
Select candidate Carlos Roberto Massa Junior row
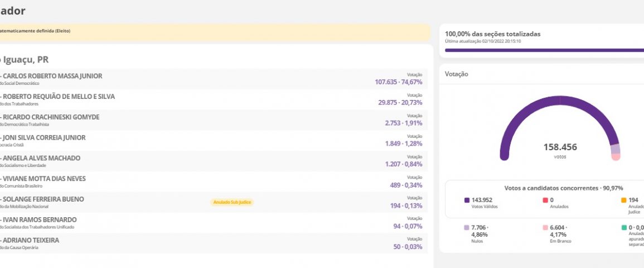click(x=52, y=76)
